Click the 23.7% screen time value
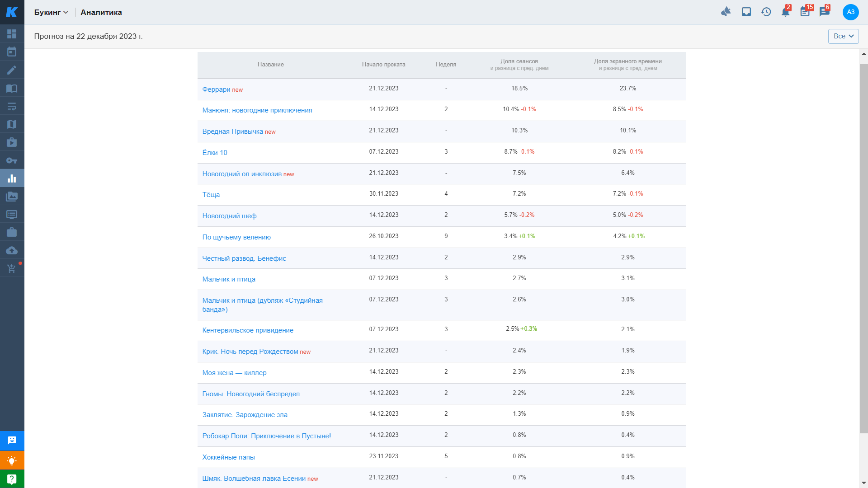Image resolution: width=868 pixels, height=488 pixels. (628, 89)
